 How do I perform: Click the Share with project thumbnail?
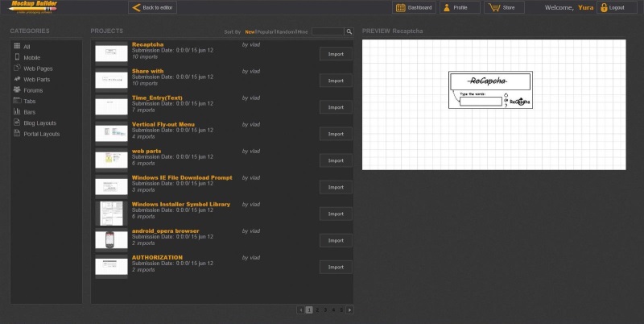[x=111, y=80]
